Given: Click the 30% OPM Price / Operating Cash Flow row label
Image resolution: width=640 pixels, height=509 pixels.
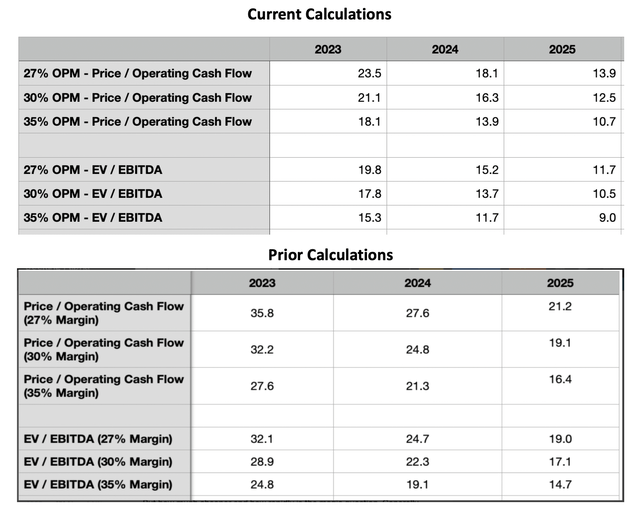Looking at the screenshot, I should [x=138, y=98].
